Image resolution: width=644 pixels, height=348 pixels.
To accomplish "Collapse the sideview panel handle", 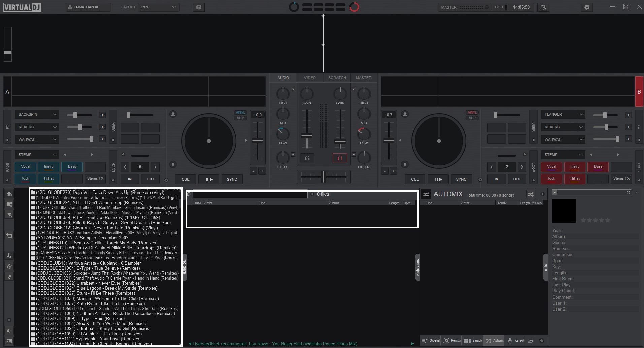I will point(417,267).
